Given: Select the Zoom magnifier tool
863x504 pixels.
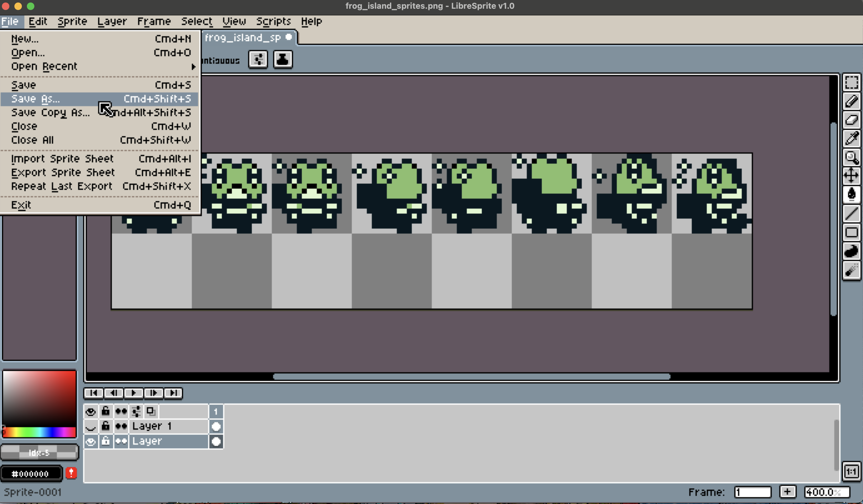Looking at the screenshot, I should tap(851, 157).
